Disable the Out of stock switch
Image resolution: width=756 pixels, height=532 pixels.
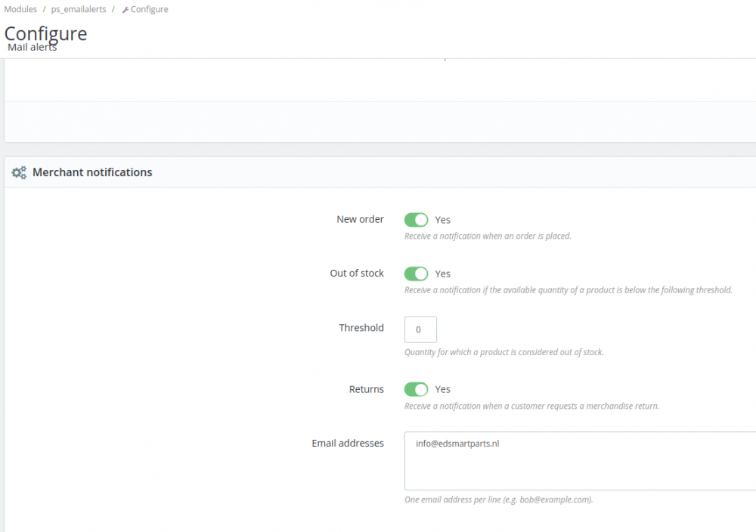[416, 274]
